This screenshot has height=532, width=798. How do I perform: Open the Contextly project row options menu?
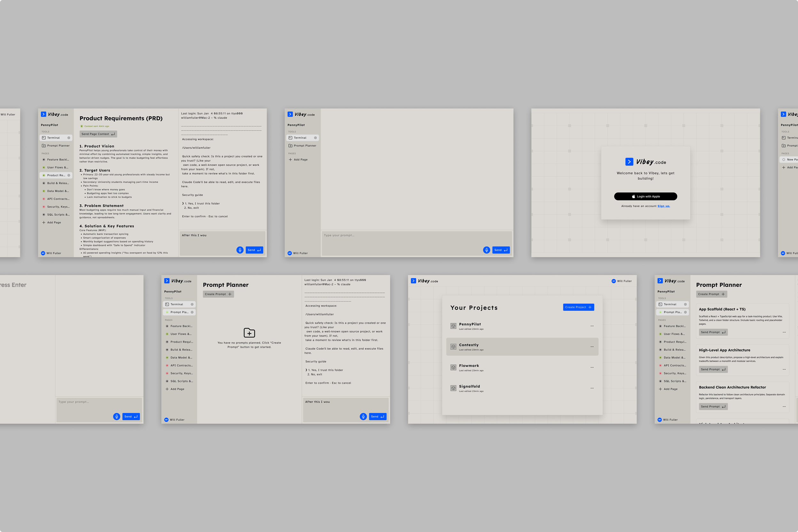click(x=592, y=347)
